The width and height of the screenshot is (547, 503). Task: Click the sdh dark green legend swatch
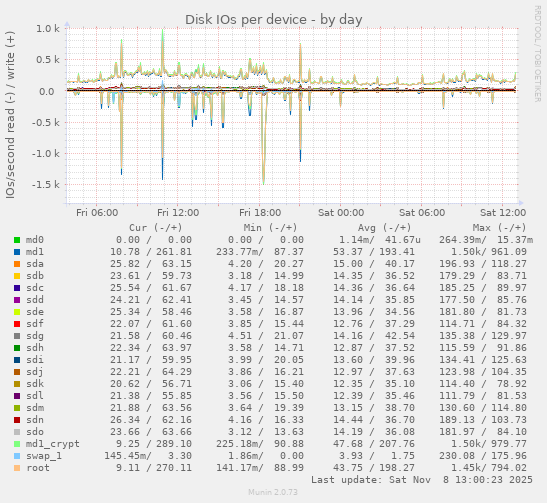point(17,348)
